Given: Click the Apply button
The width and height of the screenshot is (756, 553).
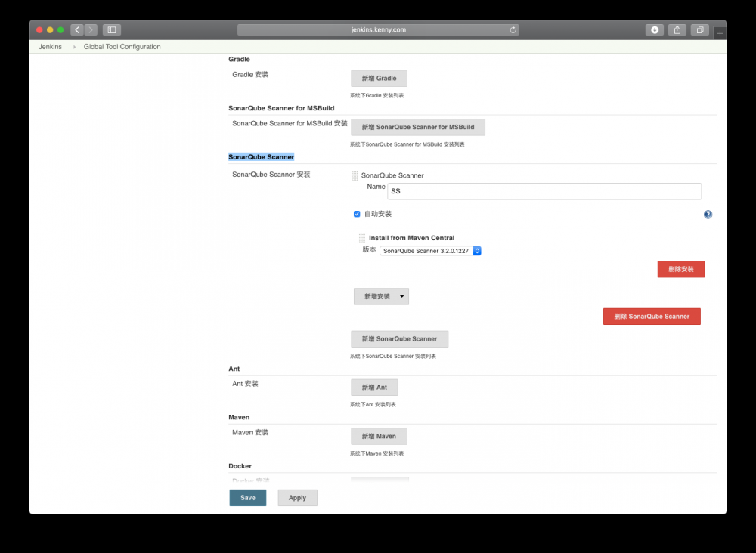Looking at the screenshot, I should (x=297, y=497).
